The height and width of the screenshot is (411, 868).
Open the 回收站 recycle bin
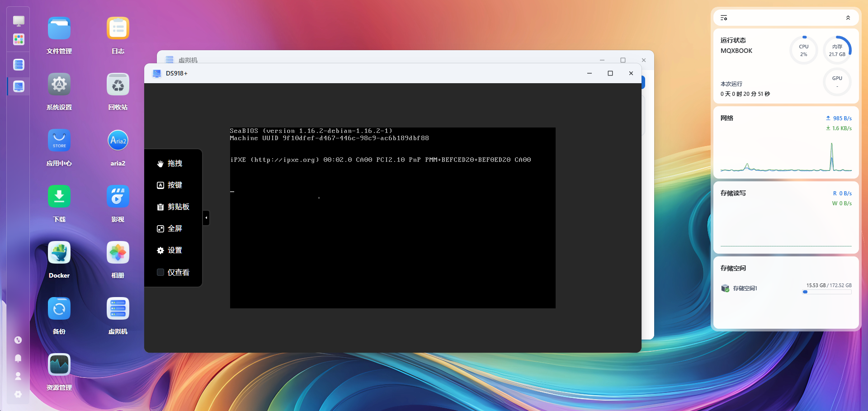tap(118, 85)
